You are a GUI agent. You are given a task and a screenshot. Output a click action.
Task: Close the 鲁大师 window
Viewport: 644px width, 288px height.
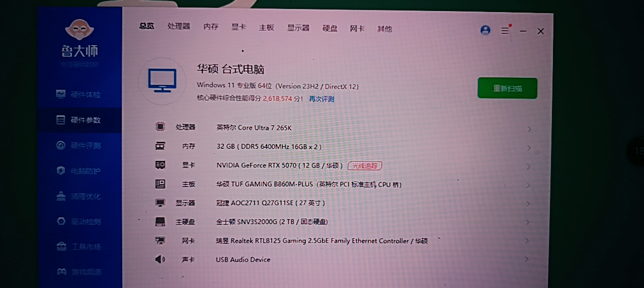(541, 31)
